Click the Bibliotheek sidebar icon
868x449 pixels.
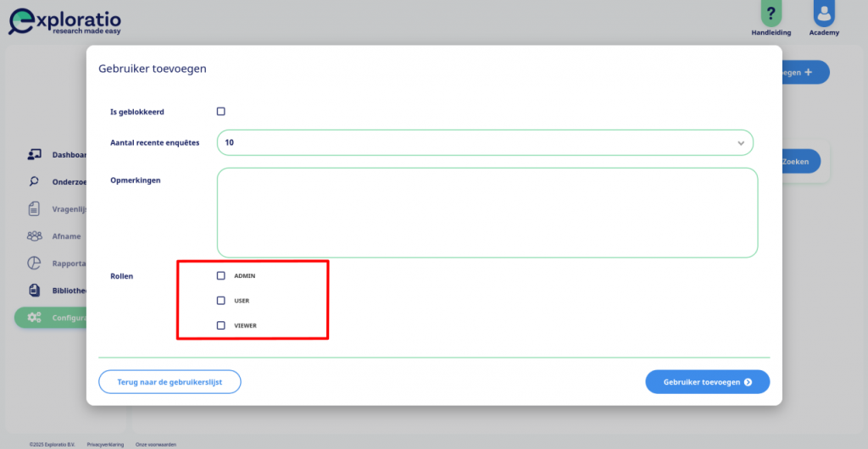click(x=34, y=291)
